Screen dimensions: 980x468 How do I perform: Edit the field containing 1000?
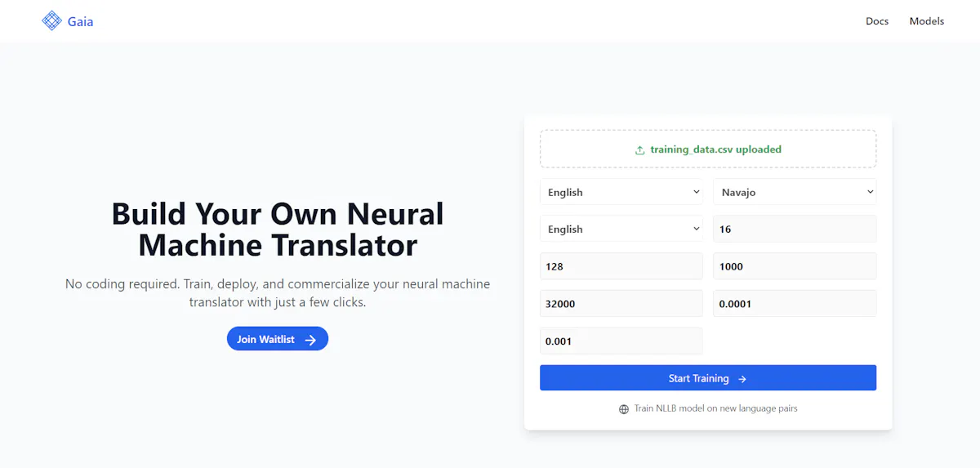(x=795, y=266)
